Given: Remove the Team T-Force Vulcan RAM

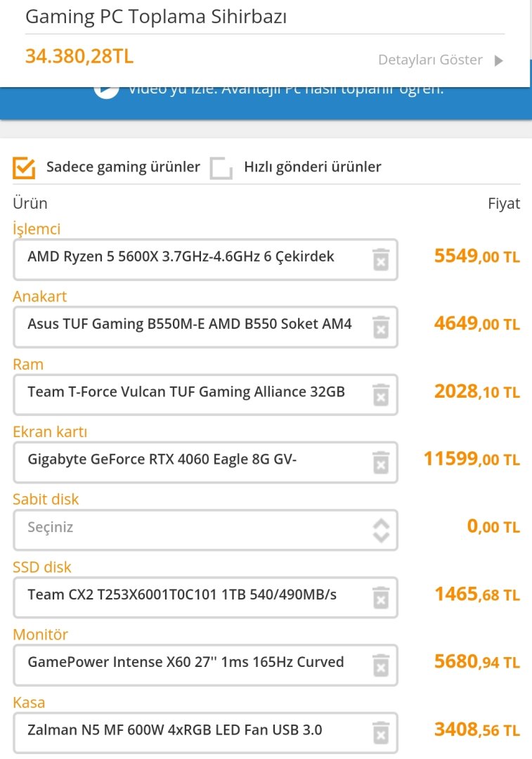Looking at the screenshot, I should point(381,395).
